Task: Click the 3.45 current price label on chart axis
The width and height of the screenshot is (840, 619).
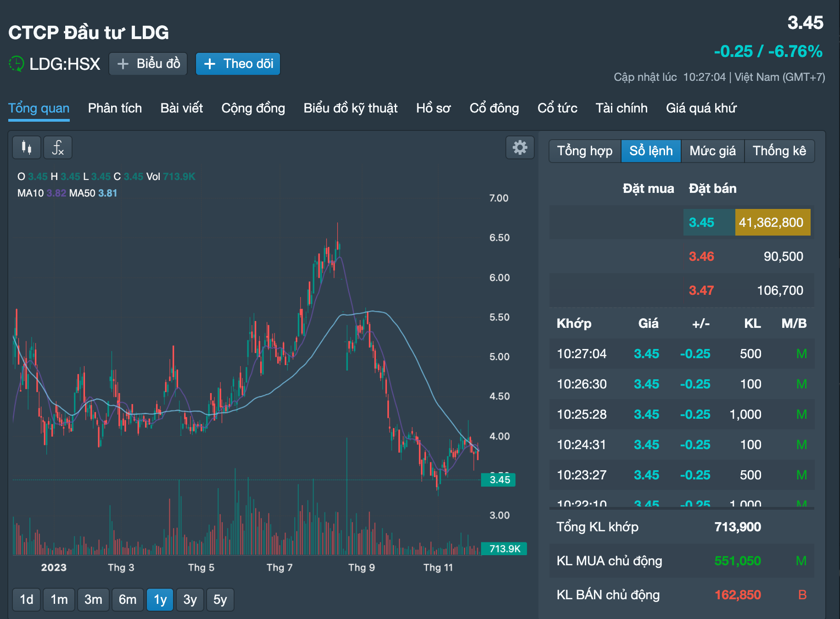Action: coord(499,480)
